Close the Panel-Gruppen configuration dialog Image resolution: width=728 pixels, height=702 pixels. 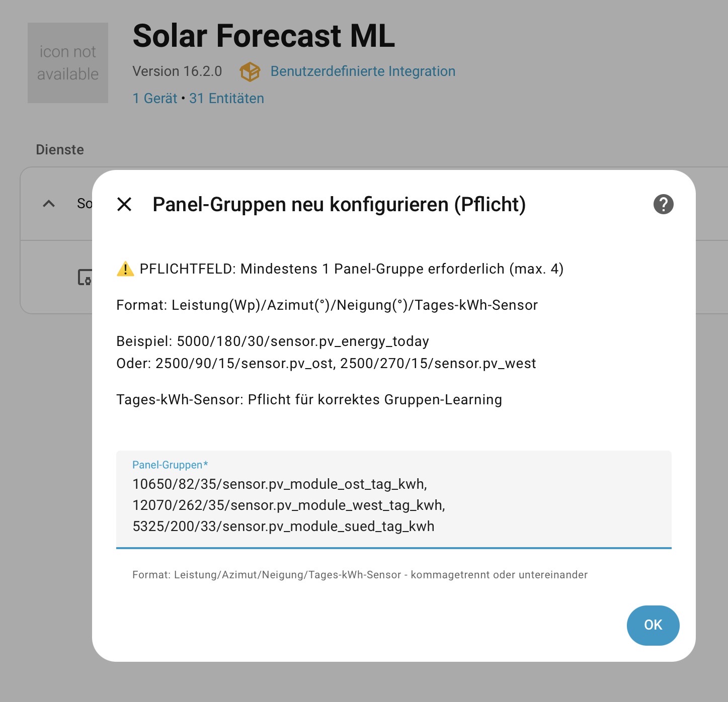(124, 204)
